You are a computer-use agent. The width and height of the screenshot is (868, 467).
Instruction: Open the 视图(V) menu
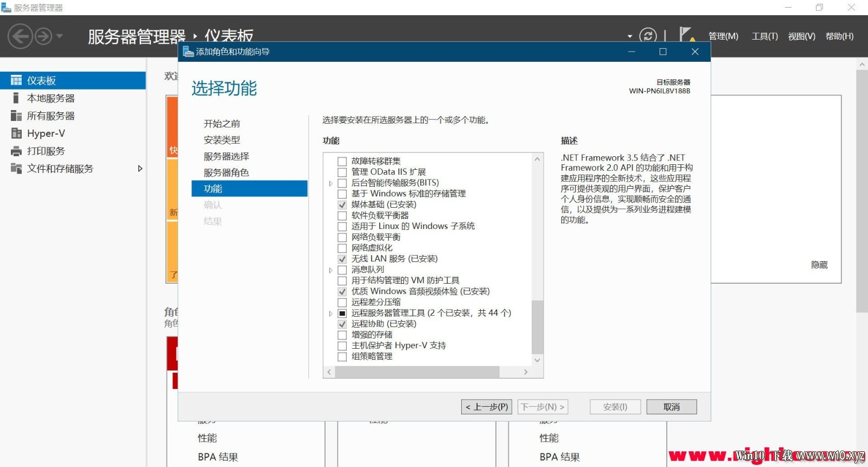[802, 36]
